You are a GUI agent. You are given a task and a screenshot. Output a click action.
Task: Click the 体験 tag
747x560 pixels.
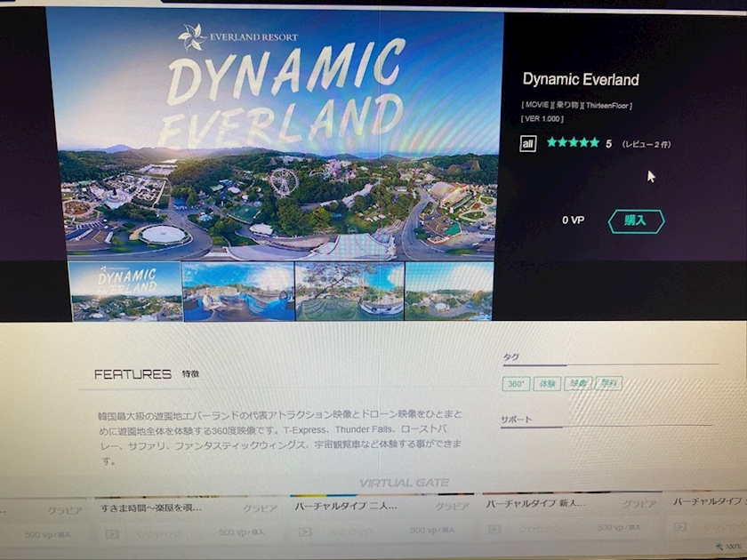pyautogui.click(x=547, y=384)
